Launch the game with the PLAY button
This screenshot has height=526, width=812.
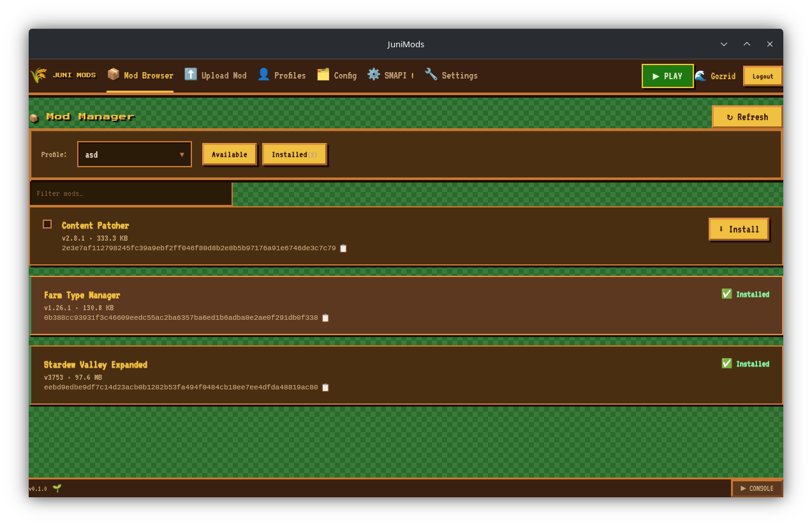click(668, 76)
